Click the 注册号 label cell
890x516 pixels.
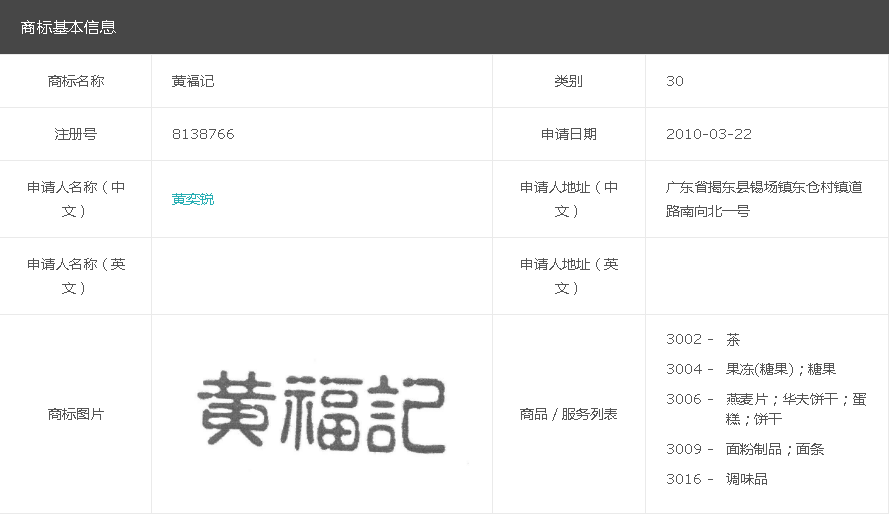coord(75,134)
